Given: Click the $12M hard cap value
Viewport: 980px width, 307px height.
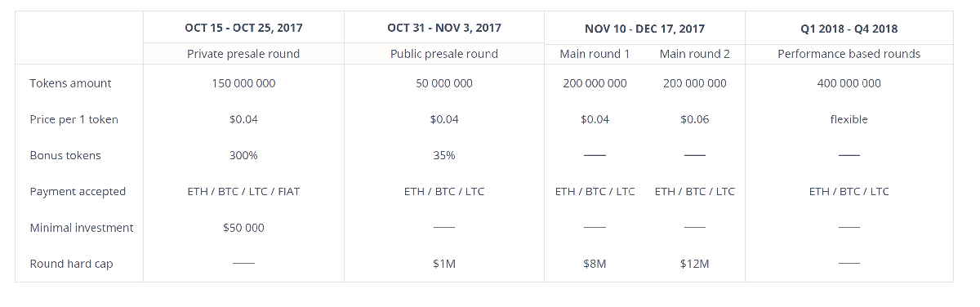Looking at the screenshot, I should (694, 264).
